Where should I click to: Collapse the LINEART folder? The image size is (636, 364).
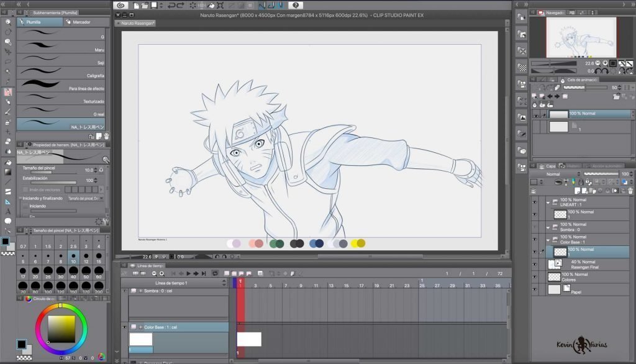pyautogui.click(x=548, y=202)
